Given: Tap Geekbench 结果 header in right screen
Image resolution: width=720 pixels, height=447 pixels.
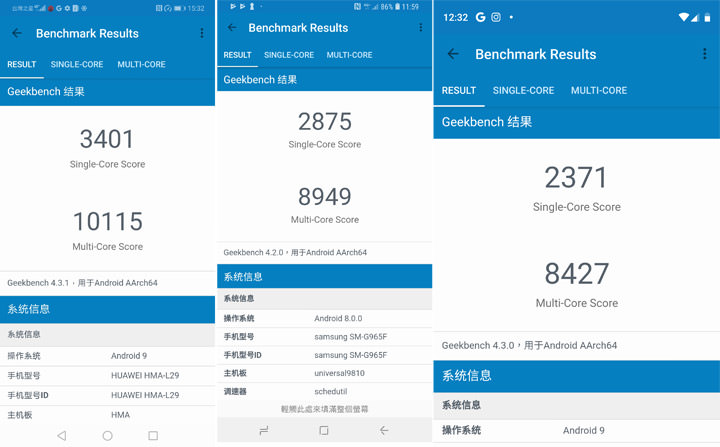Looking at the screenshot, I should 576,122.
